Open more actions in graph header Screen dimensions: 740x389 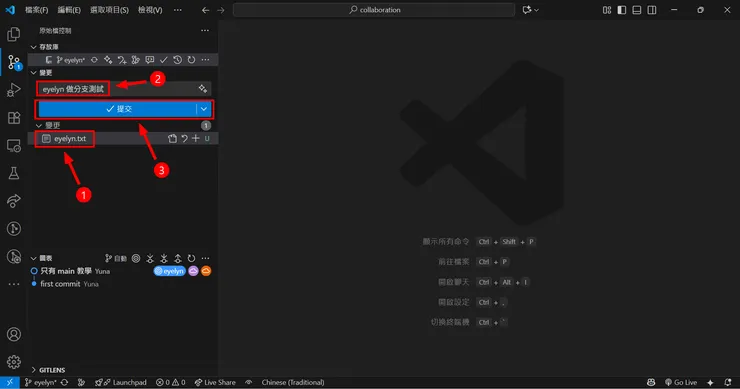point(205,258)
